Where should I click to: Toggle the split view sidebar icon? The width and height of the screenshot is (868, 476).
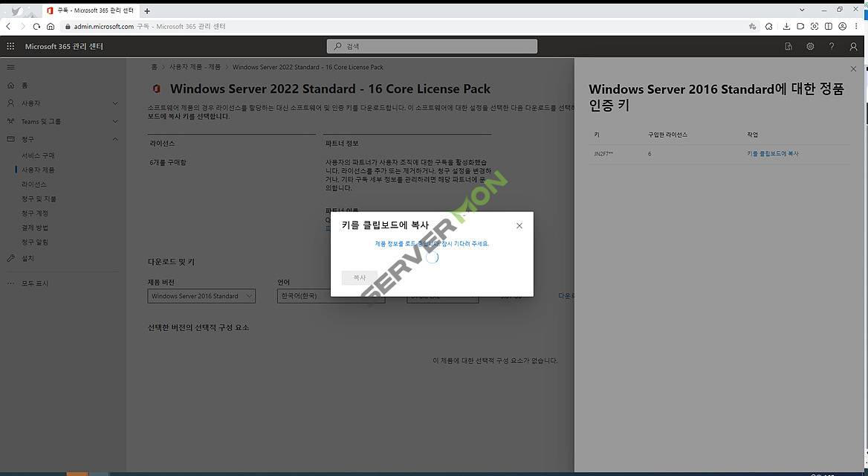tap(828, 26)
